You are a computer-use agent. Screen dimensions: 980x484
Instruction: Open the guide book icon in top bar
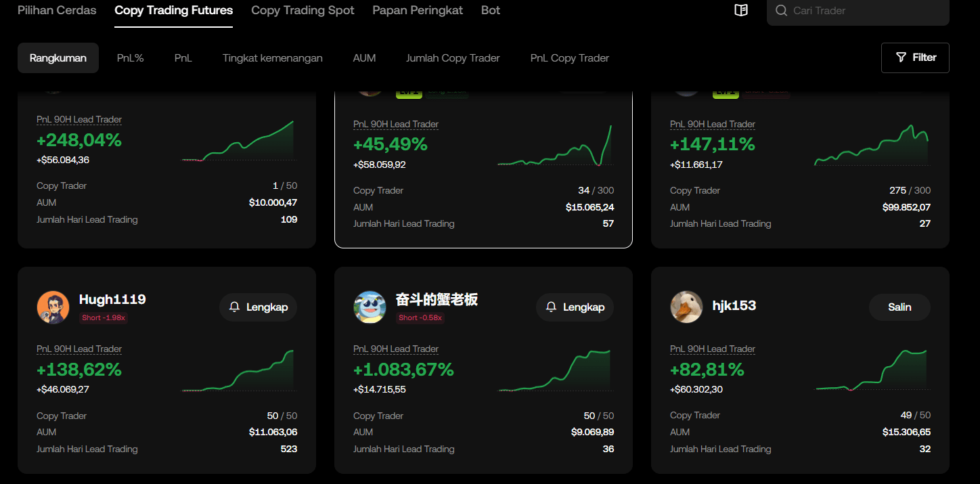(x=740, y=10)
